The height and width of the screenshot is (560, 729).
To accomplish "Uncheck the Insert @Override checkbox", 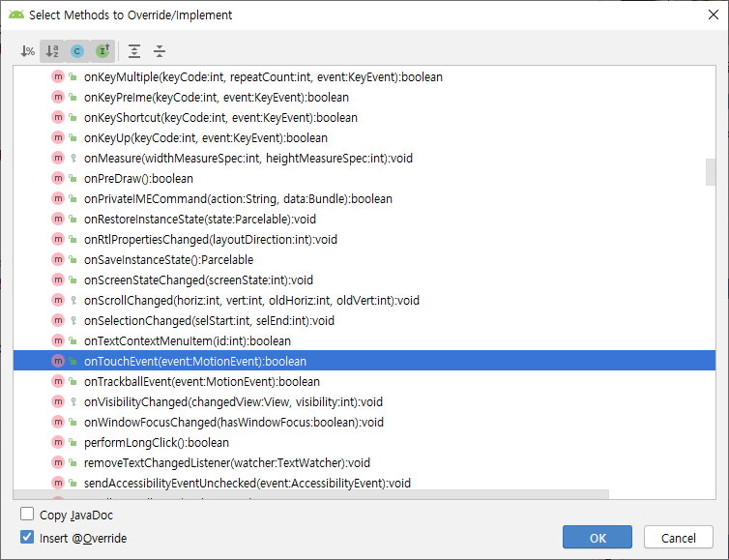I will (x=27, y=537).
